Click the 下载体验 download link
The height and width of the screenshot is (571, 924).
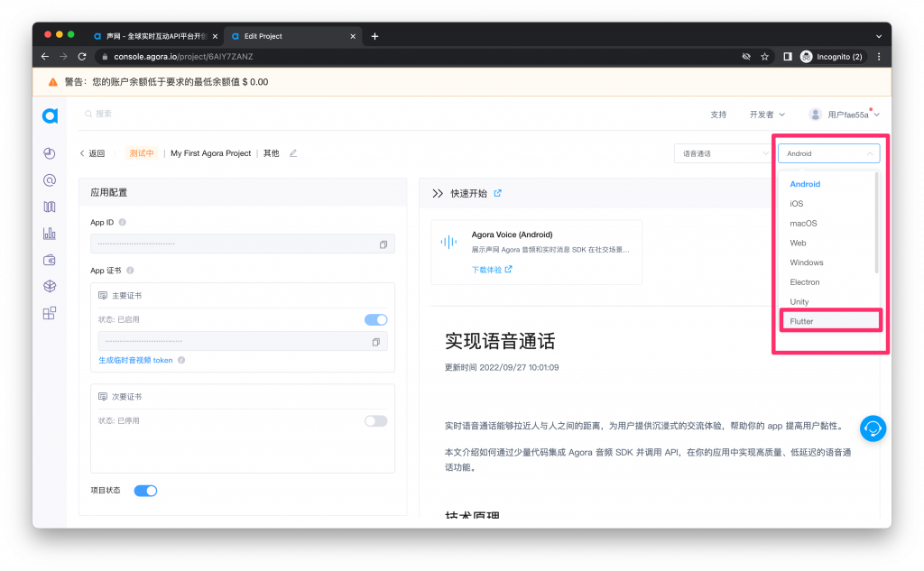tap(492, 270)
